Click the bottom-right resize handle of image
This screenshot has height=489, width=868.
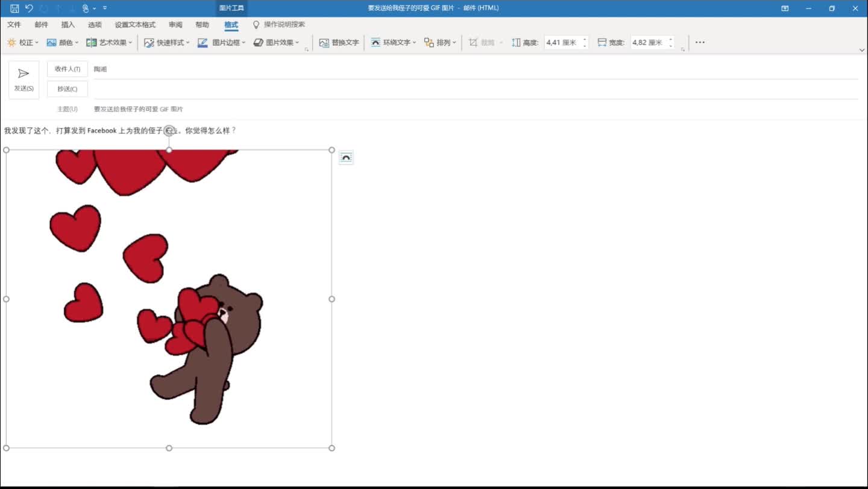coord(332,448)
